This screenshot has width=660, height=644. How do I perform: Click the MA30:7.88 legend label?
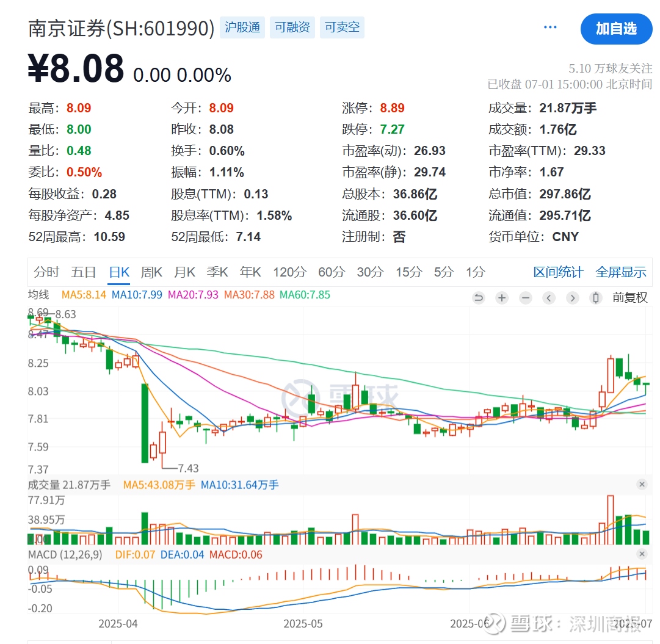(x=249, y=295)
